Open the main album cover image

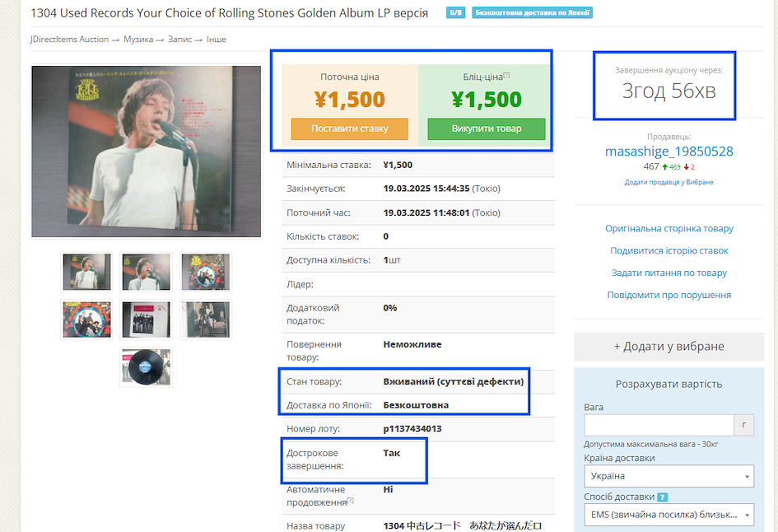[x=147, y=152]
